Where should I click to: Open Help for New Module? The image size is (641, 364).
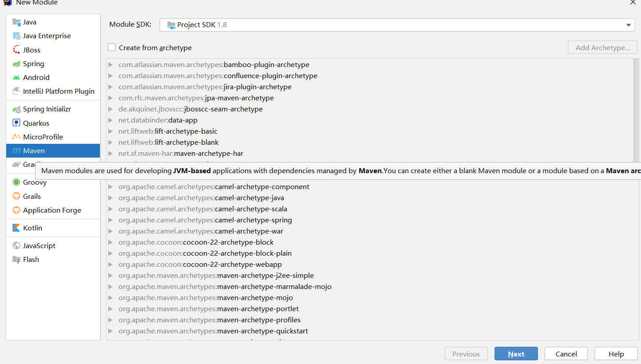pos(616,354)
